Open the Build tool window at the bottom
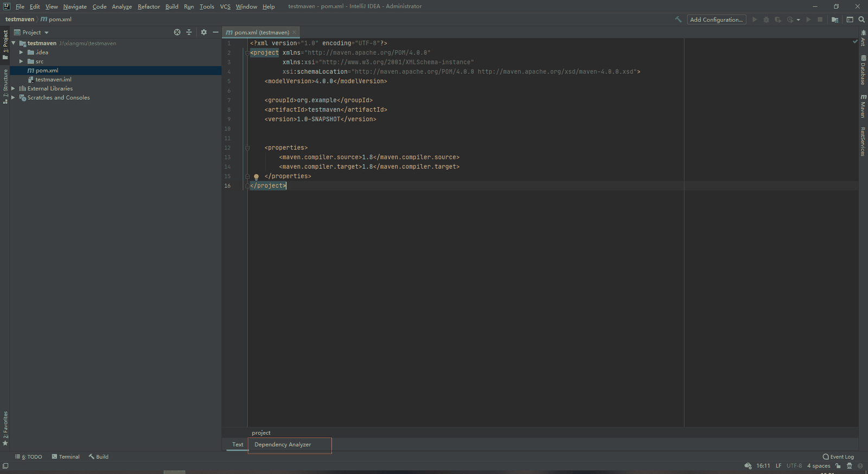Image resolution: width=868 pixels, height=474 pixels. coord(99,457)
